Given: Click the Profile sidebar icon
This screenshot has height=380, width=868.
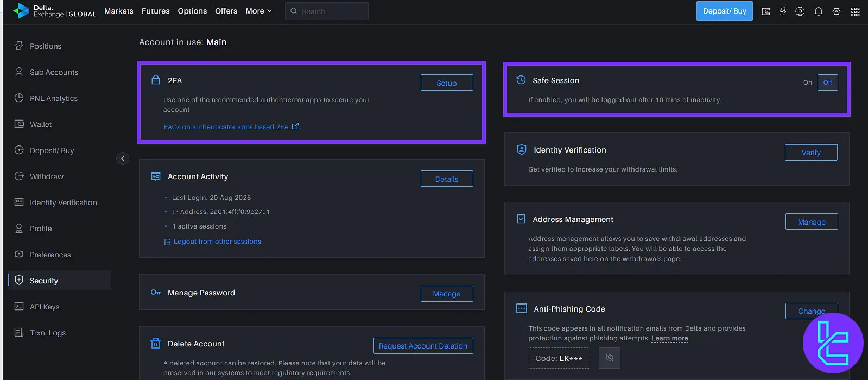Looking at the screenshot, I should [19, 229].
